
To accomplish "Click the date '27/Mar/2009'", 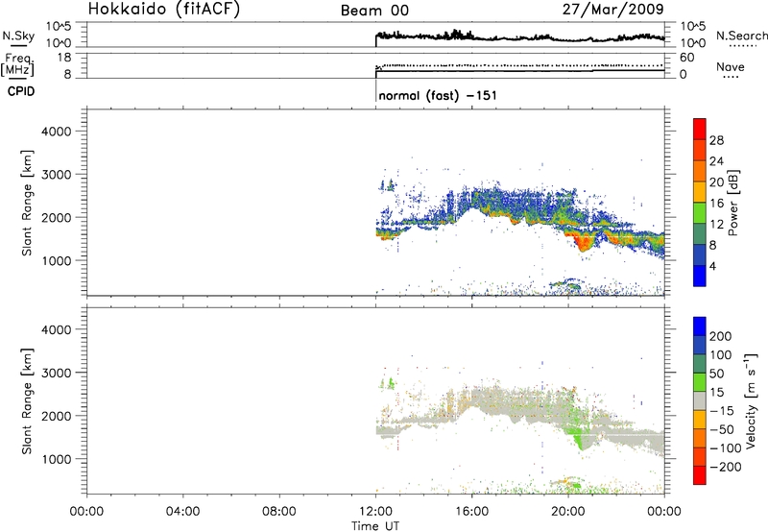I will tap(613, 10).
